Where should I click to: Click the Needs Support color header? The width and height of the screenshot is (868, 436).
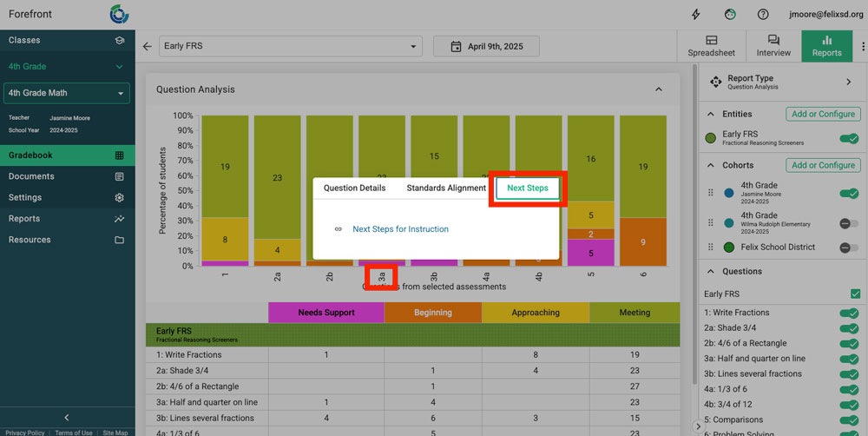tap(325, 313)
